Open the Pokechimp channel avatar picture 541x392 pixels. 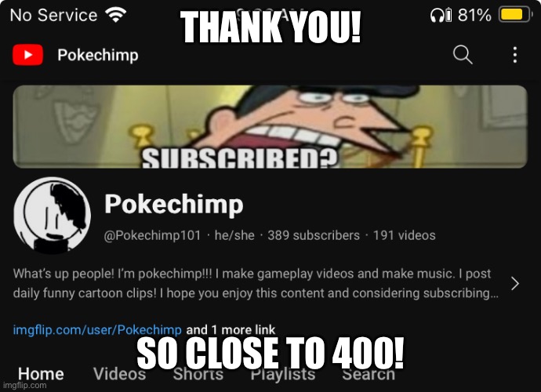tap(52, 216)
